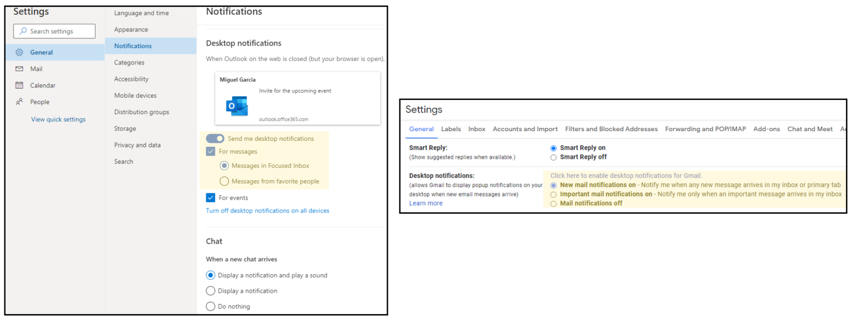Click the People icon in the settings sidebar
The height and width of the screenshot is (321, 868).
pos(19,102)
